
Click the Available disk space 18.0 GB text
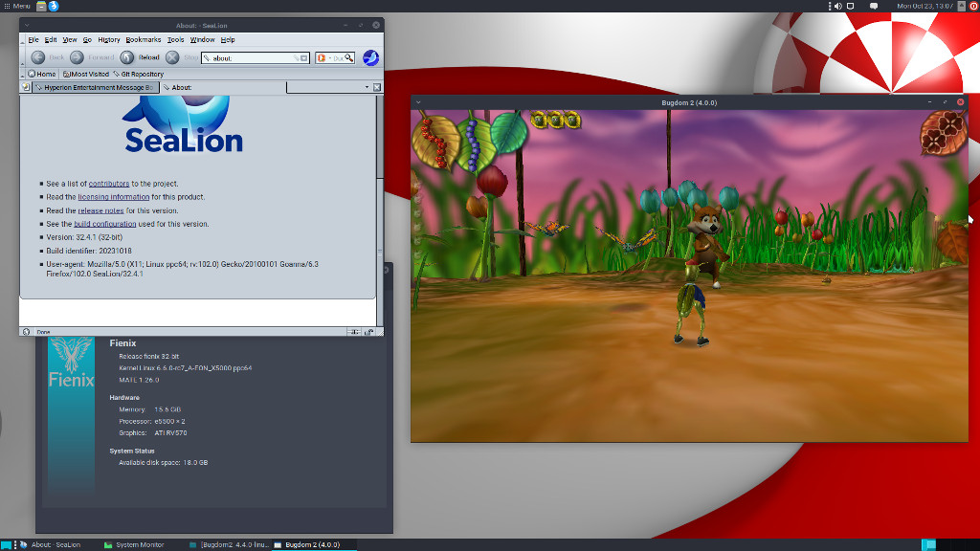pyautogui.click(x=163, y=462)
